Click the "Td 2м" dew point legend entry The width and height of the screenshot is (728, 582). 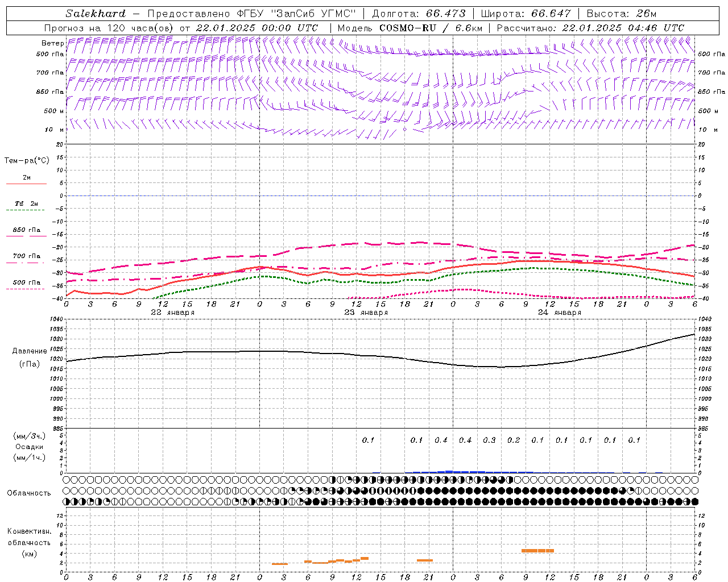(26, 203)
